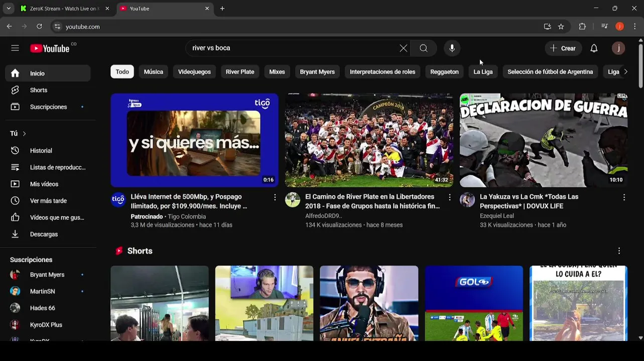Select the Reggaeton filter chip

pos(444,72)
